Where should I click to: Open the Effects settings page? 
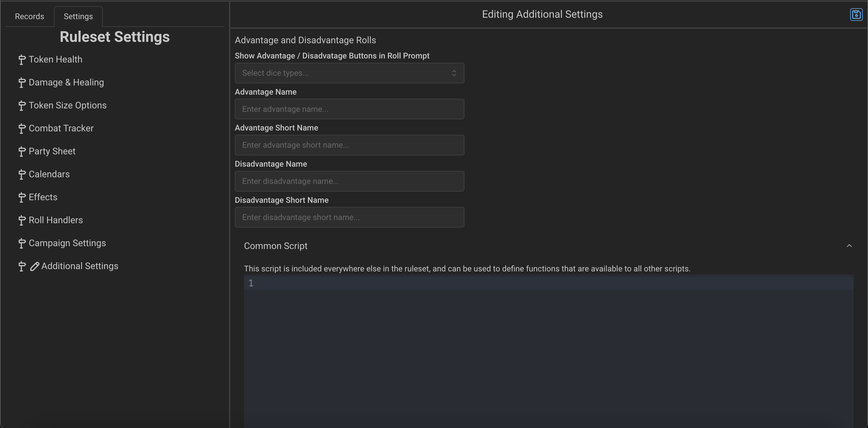click(x=43, y=197)
